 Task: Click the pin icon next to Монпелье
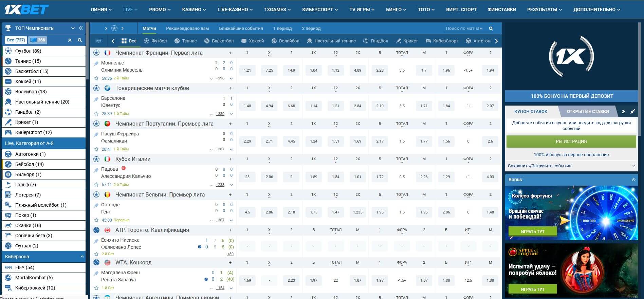coord(96,63)
